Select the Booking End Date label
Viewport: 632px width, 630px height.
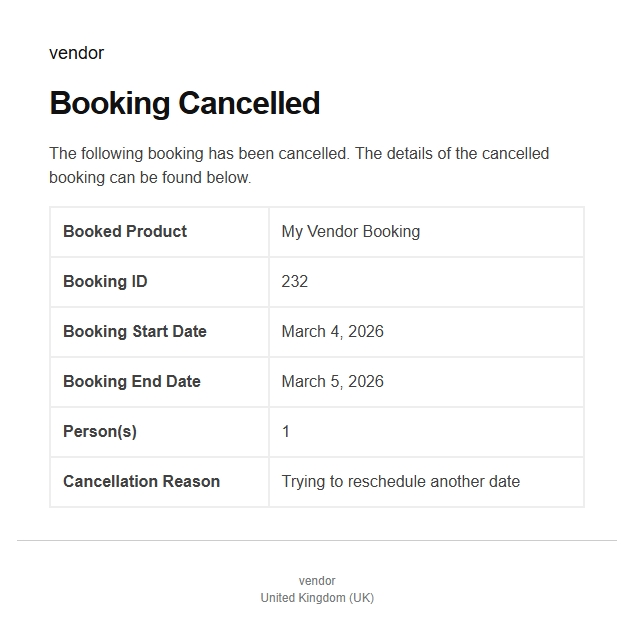click(132, 381)
